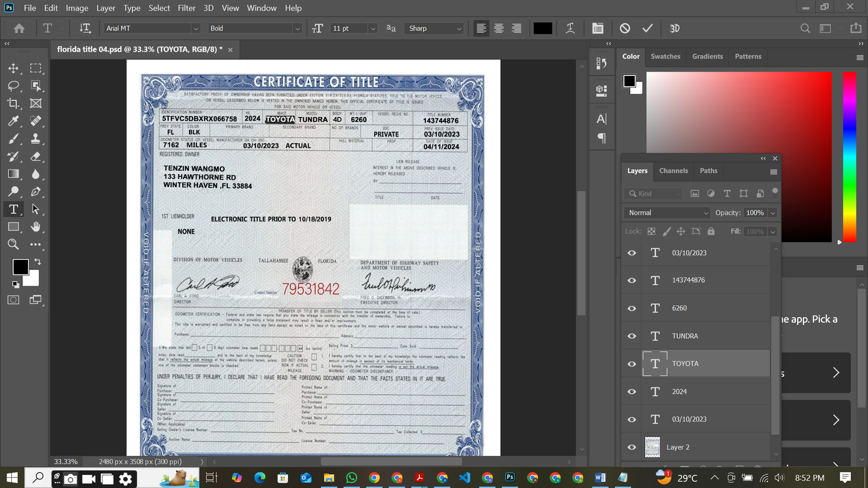This screenshot has width=868, height=488.
Task: Open the Layers panel menu
Action: click(x=774, y=172)
